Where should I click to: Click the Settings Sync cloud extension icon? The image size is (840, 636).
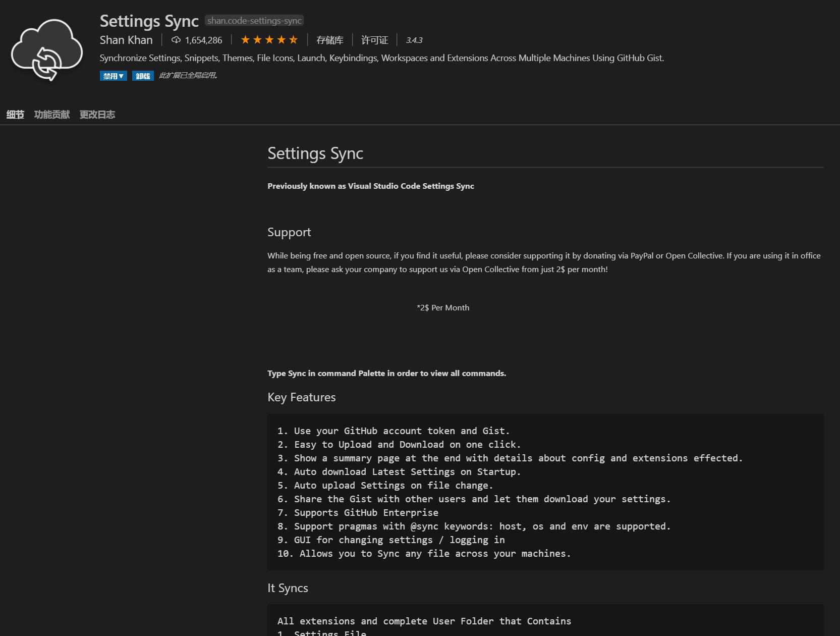[47, 49]
